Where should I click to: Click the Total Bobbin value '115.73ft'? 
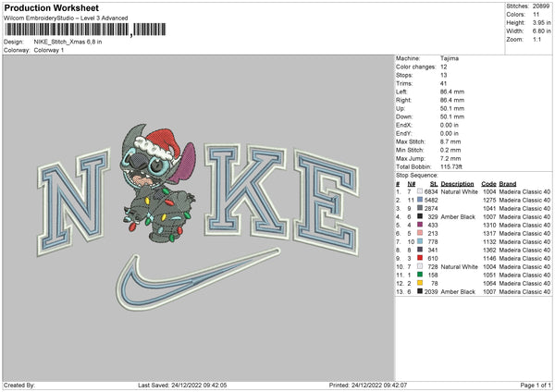451,166
